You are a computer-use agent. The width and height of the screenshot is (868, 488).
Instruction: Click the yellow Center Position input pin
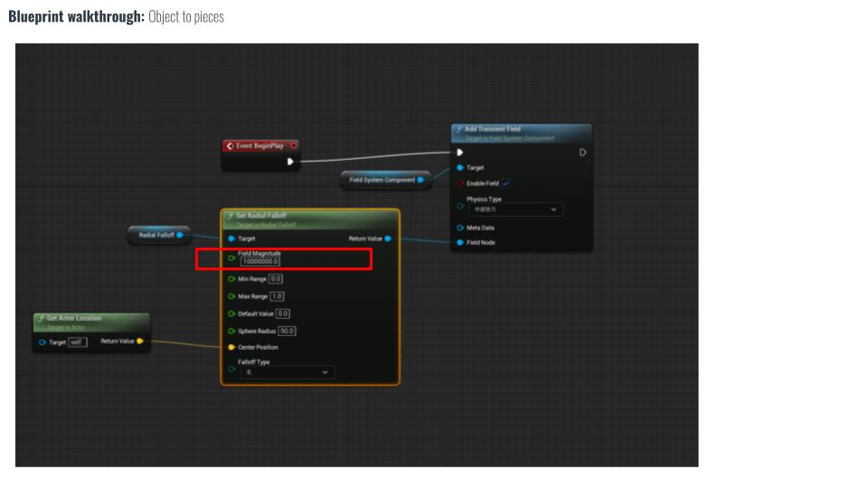[x=231, y=347]
